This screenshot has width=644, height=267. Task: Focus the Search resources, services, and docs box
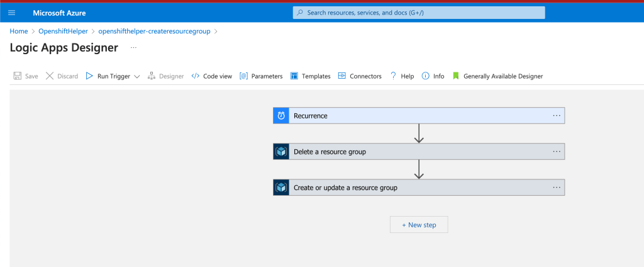click(x=419, y=13)
